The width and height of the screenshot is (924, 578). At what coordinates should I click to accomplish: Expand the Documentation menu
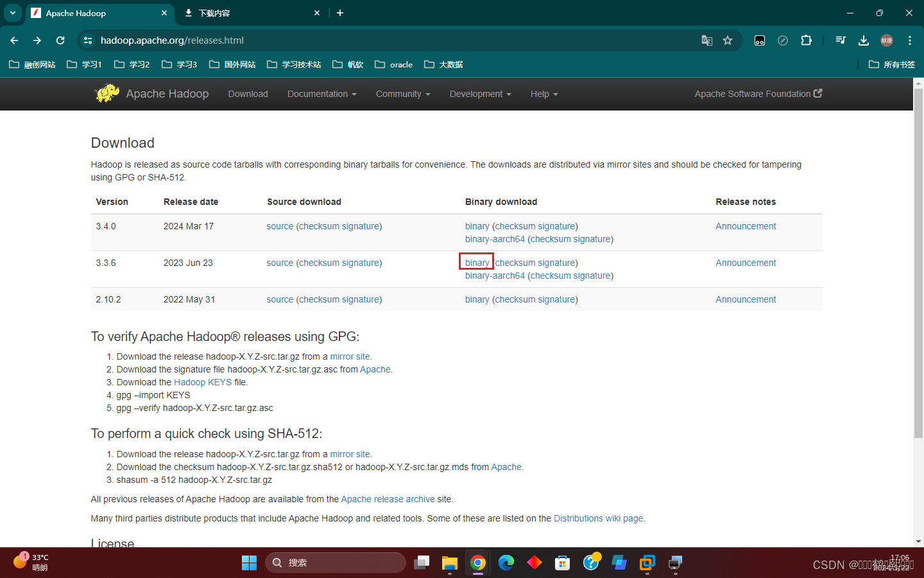321,94
